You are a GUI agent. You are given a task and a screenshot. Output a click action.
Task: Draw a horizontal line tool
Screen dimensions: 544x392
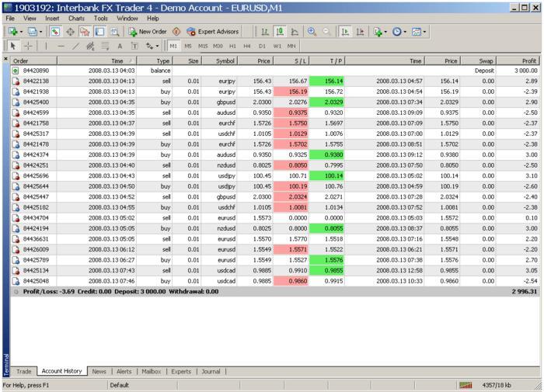tap(61, 46)
